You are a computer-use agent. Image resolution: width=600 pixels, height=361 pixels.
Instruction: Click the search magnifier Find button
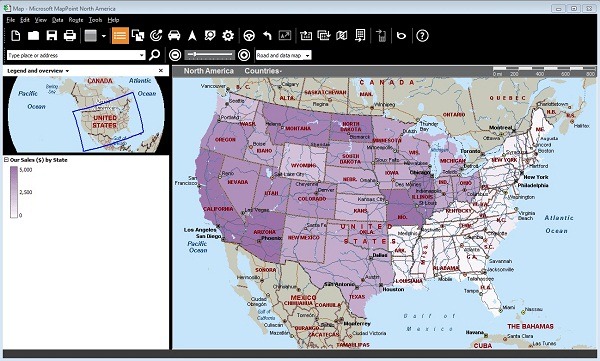pyautogui.click(x=154, y=55)
